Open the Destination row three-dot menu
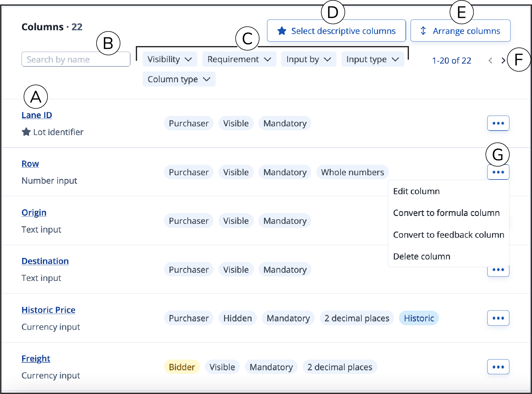 coord(498,271)
